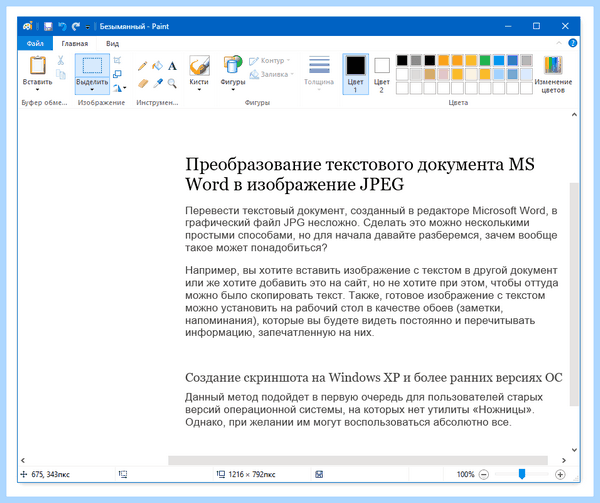Activate the Выделить rectangular selection icon
600x503 pixels.
pos(92,66)
